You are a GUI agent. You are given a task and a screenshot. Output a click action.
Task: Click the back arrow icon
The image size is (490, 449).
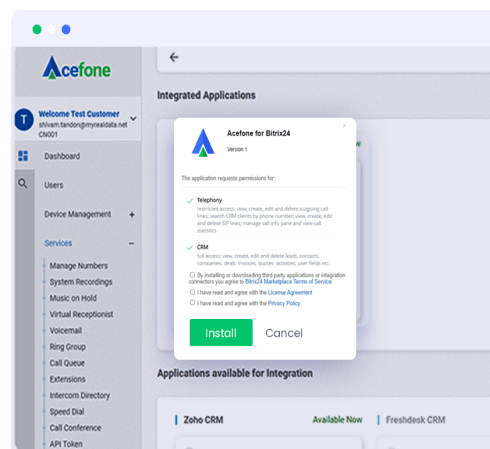(174, 57)
